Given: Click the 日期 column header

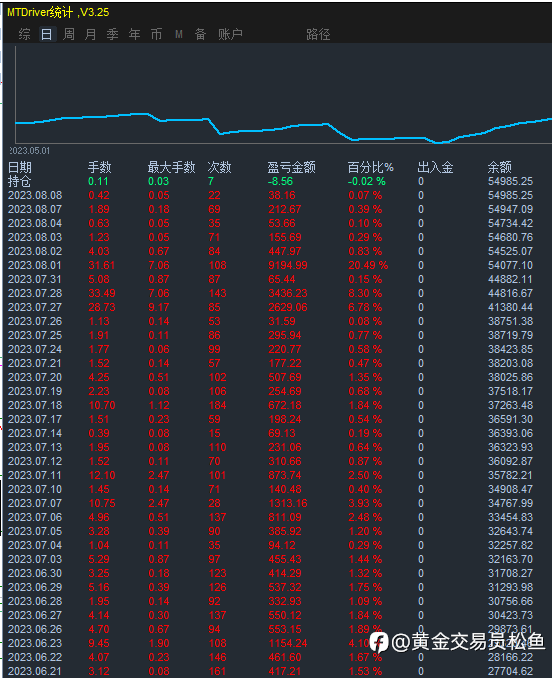Looking at the screenshot, I should (x=20, y=167).
